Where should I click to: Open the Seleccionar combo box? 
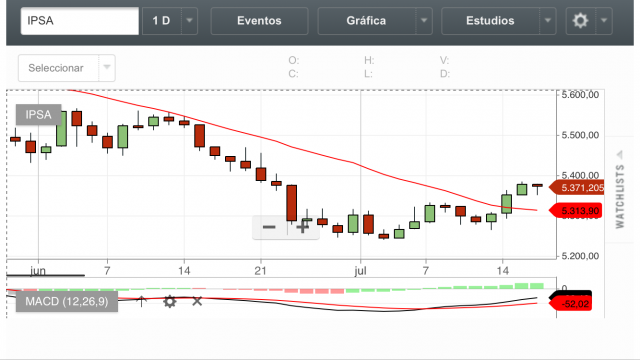click(67, 68)
